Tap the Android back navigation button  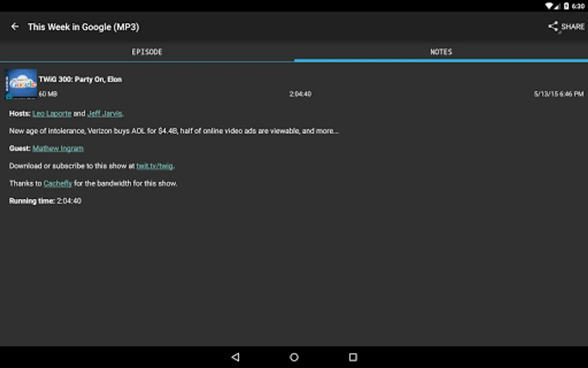235,357
